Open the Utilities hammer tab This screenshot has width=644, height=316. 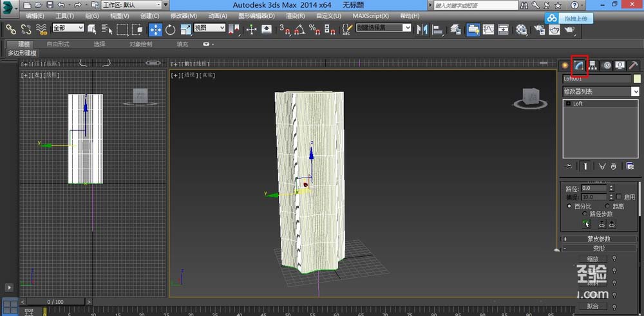[633, 65]
